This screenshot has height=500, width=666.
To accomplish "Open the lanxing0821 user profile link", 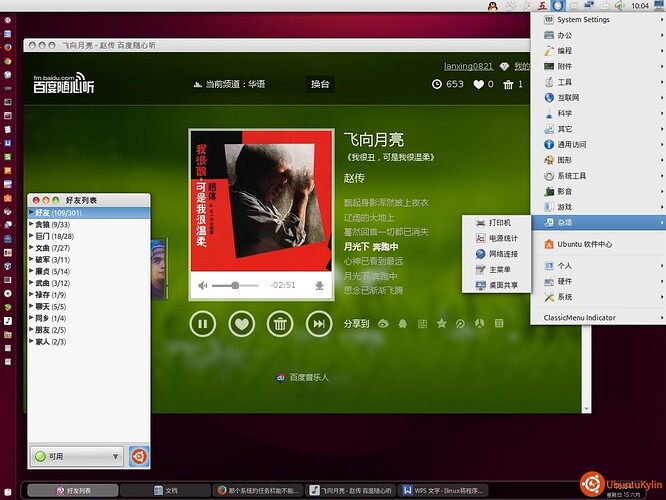I will (469, 66).
